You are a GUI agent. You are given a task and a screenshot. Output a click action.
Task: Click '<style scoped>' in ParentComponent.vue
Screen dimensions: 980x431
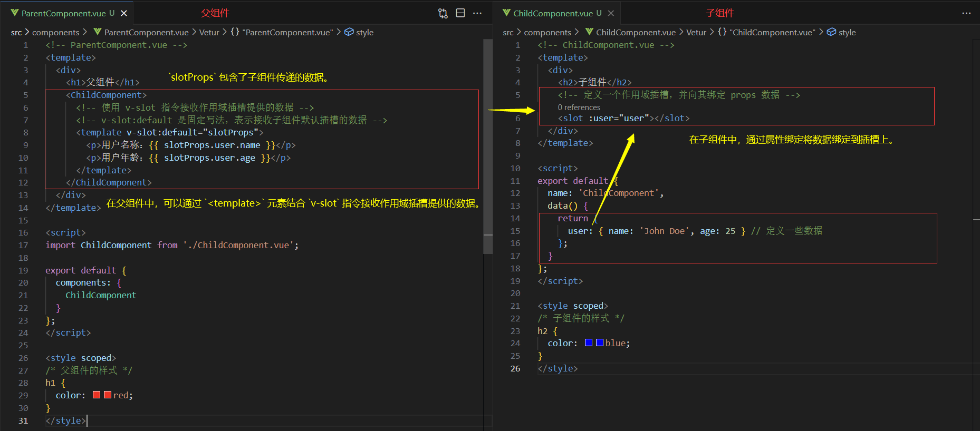(81, 358)
